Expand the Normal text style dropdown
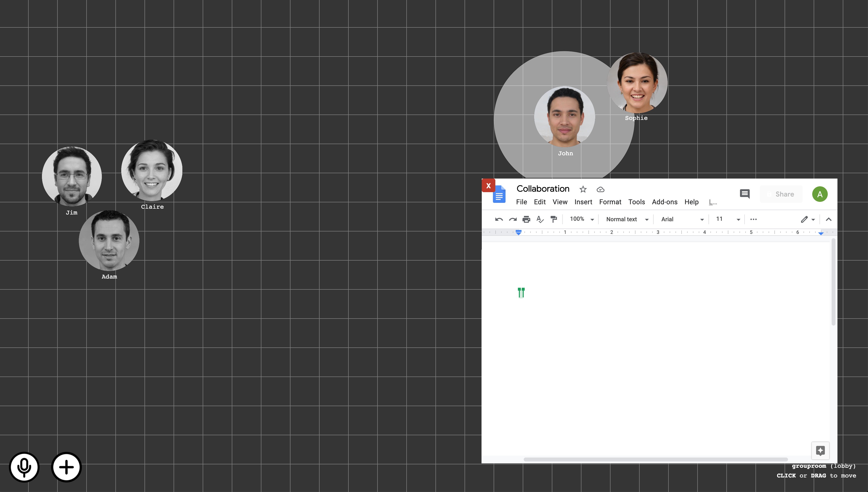 click(x=627, y=219)
